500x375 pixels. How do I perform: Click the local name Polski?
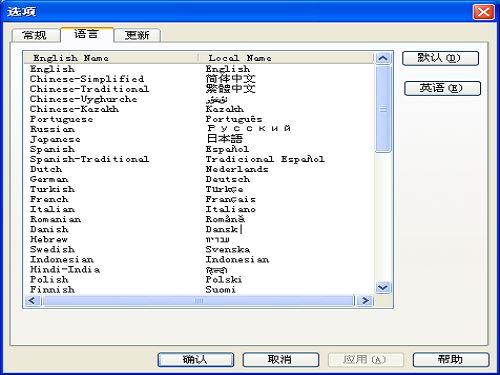tap(224, 279)
